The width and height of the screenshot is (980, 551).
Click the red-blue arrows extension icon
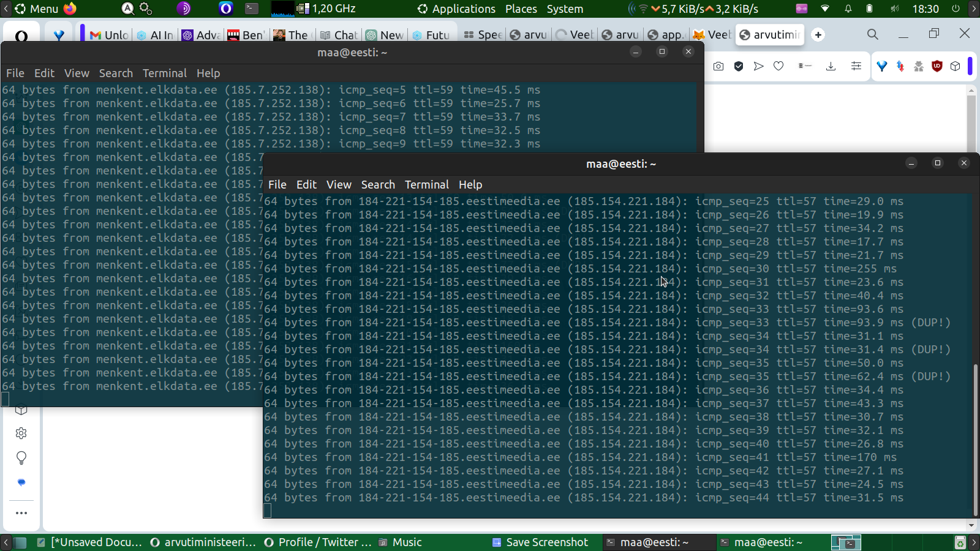(x=900, y=66)
